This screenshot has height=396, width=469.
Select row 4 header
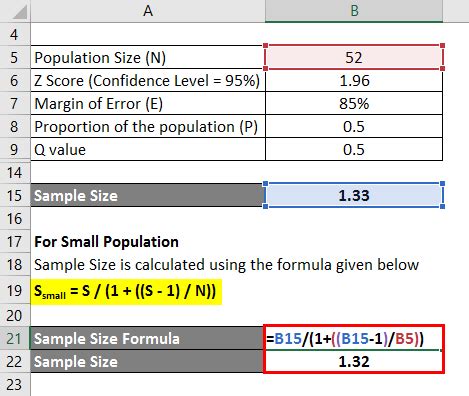pos(15,34)
